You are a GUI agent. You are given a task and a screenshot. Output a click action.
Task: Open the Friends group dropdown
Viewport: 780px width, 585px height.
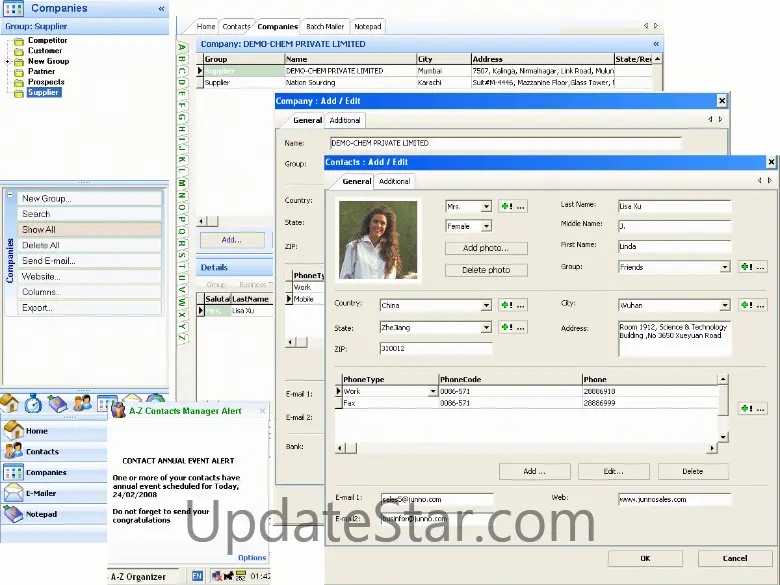click(x=725, y=267)
